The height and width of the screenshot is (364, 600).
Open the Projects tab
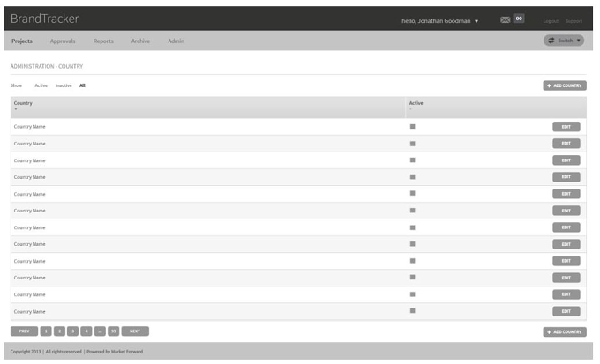[x=22, y=41]
